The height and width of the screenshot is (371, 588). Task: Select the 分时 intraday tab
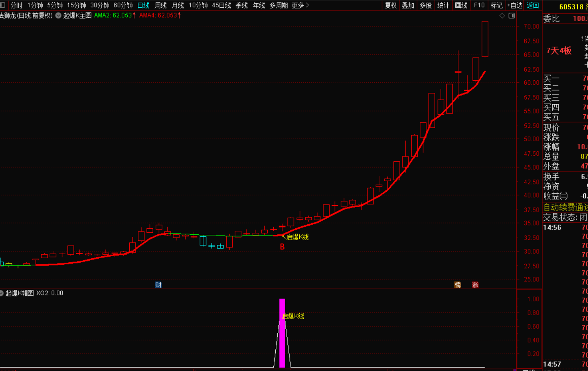click(17, 5)
